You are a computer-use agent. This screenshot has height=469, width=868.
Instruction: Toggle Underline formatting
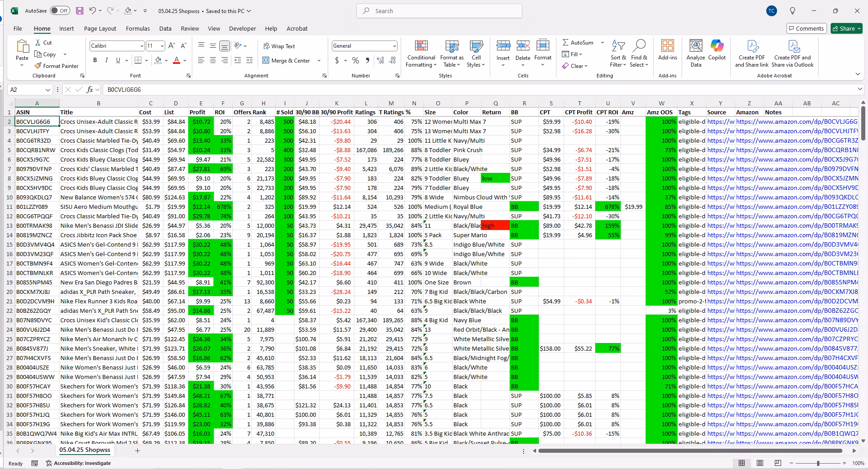118,60
